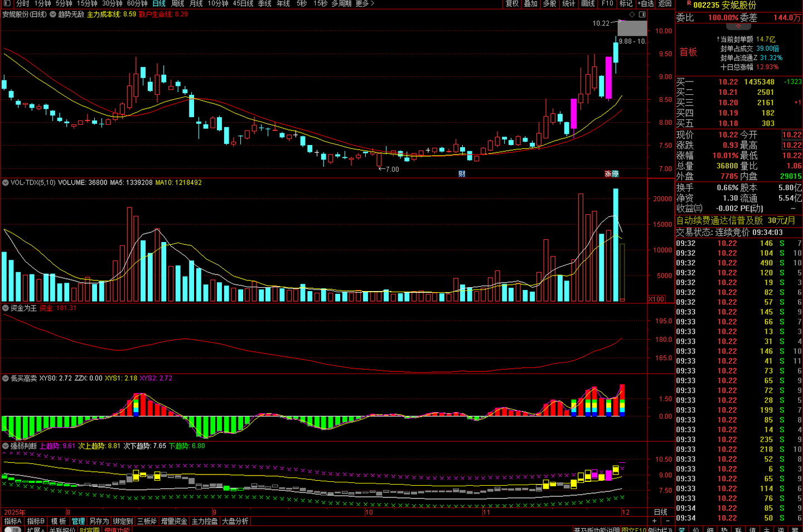The height and width of the screenshot is (532, 803).
Task: Select the 三板斧 indicator tab
Action: click(147, 521)
